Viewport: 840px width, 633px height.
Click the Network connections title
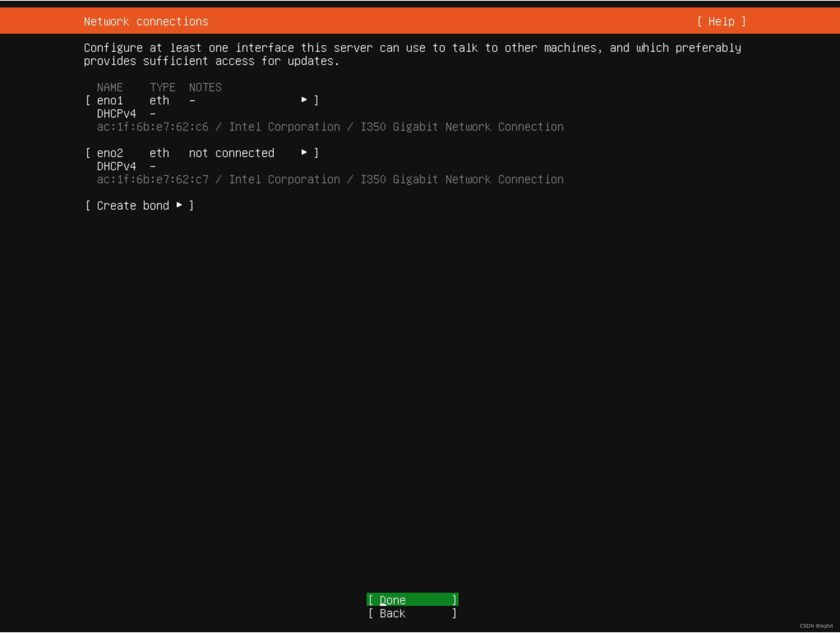146,21
